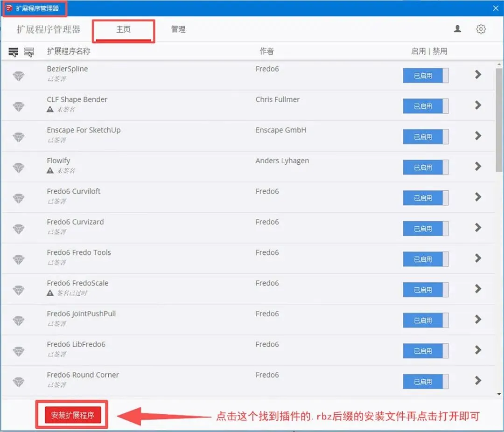Click the Fredo6 LibFredo6 extension name
This screenshot has width=504, height=432.
click(x=76, y=344)
